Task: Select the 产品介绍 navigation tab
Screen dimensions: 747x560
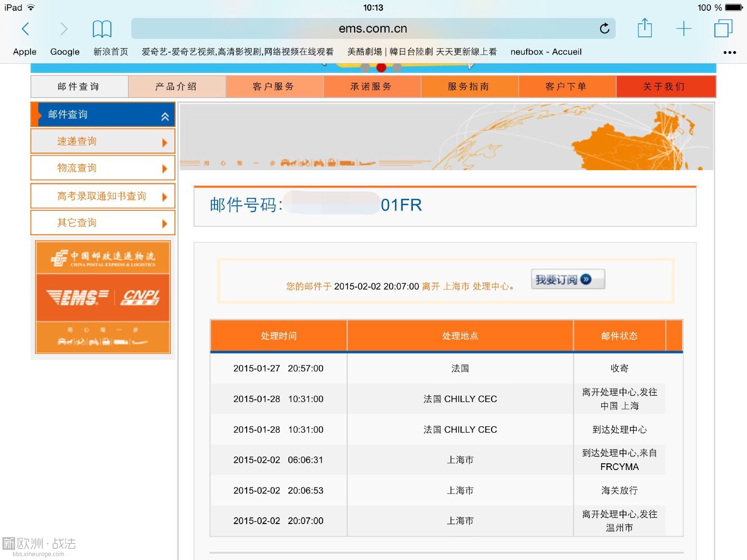Action: click(177, 87)
